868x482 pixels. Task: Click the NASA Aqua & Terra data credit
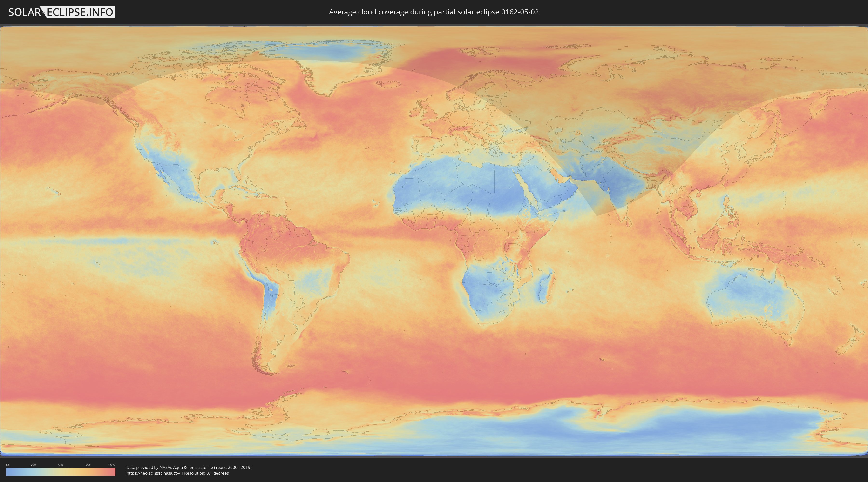[189, 467]
